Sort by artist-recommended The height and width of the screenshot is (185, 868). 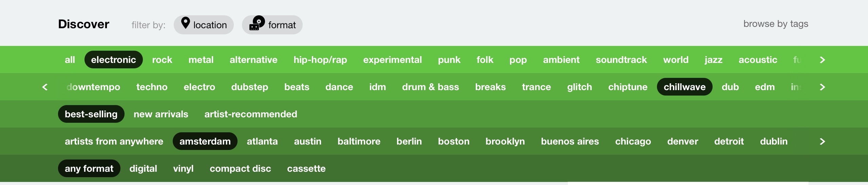250,114
